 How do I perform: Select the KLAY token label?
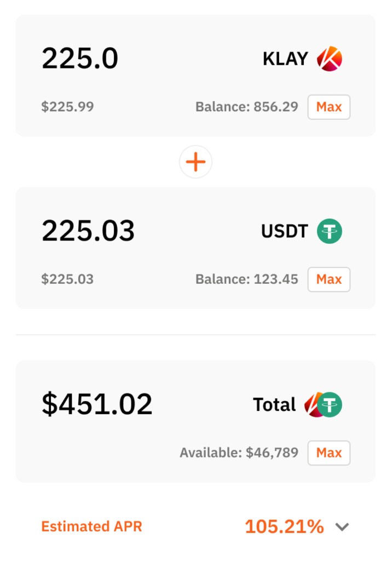tap(285, 59)
